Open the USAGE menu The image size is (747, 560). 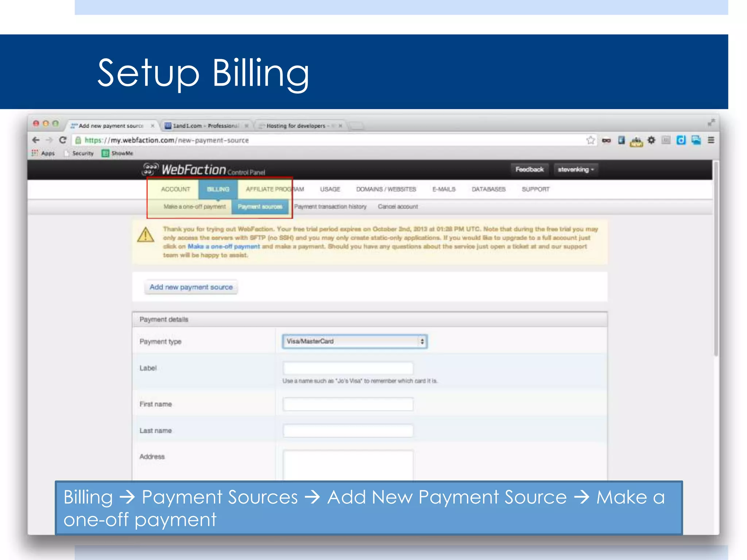330,189
